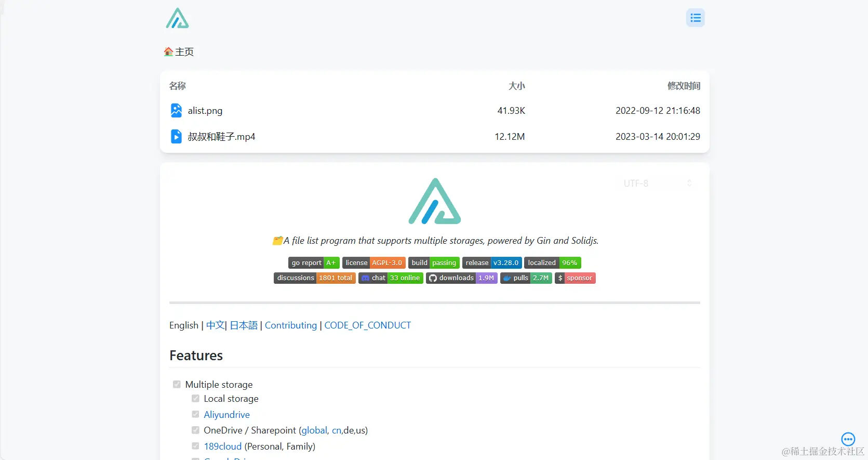Viewport: 868px width, 460px height.
Task: Click the Aliyundrive checkbox
Action: click(x=195, y=414)
